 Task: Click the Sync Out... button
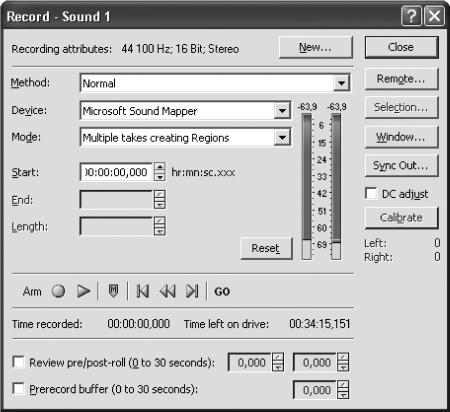click(x=401, y=165)
